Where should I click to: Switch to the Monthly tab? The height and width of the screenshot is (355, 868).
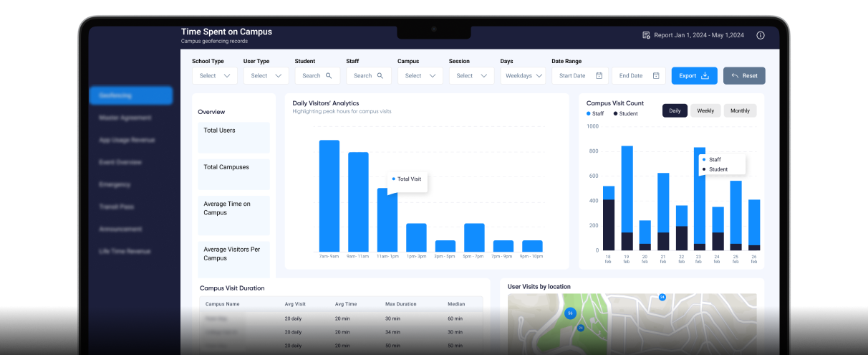(x=740, y=110)
